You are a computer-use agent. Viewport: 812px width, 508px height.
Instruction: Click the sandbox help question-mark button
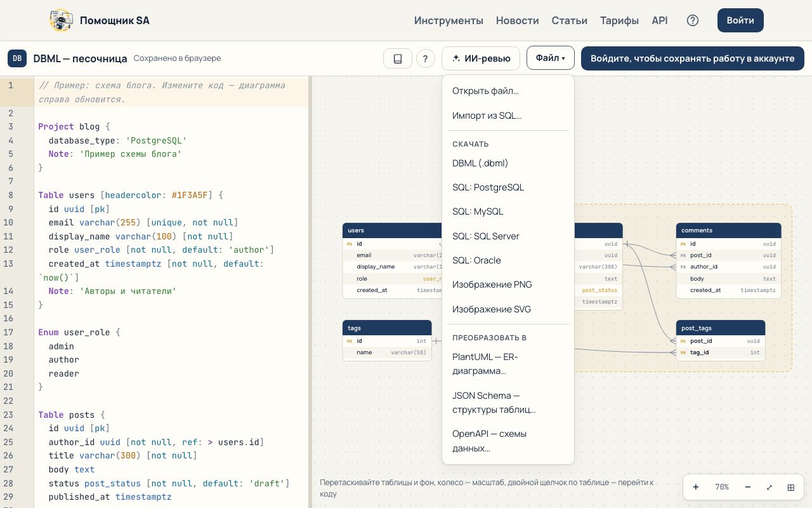425,58
